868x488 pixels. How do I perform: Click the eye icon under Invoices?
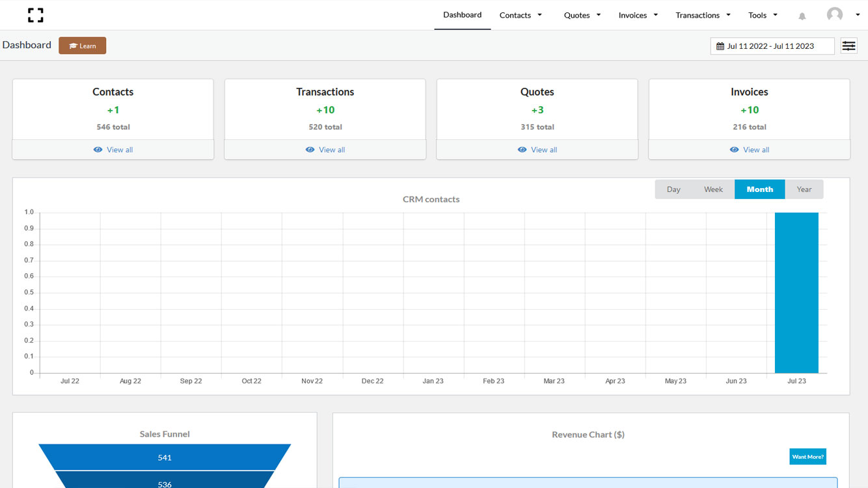tap(734, 150)
